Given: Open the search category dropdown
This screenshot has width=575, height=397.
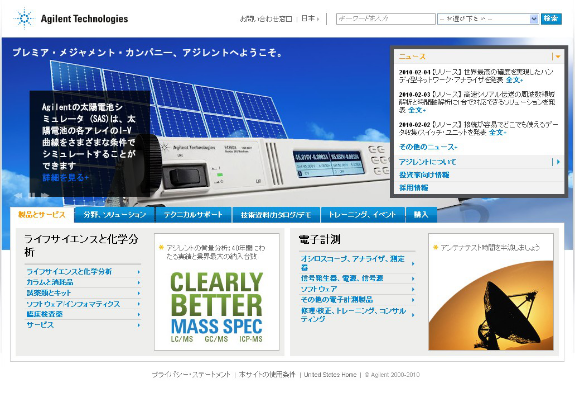Looking at the screenshot, I should coord(488,19).
